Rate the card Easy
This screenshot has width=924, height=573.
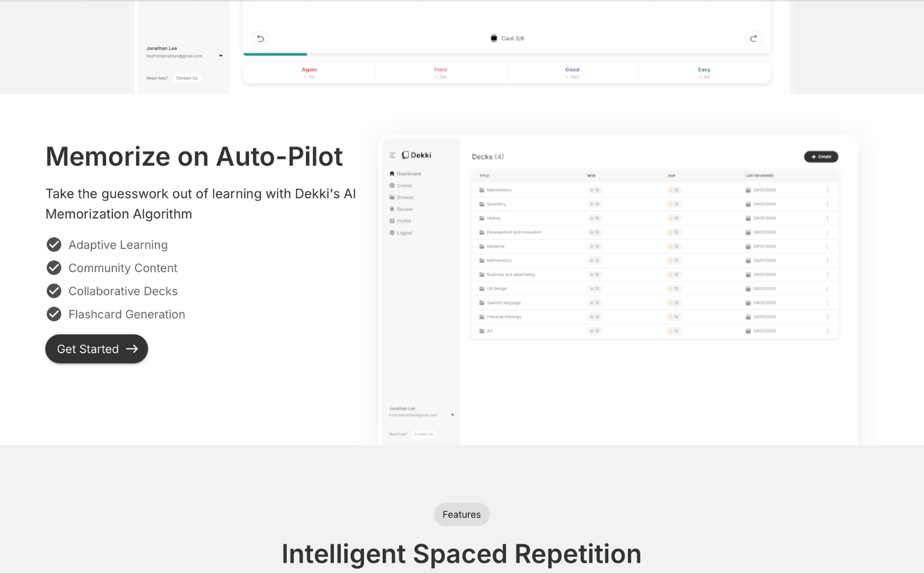click(704, 73)
